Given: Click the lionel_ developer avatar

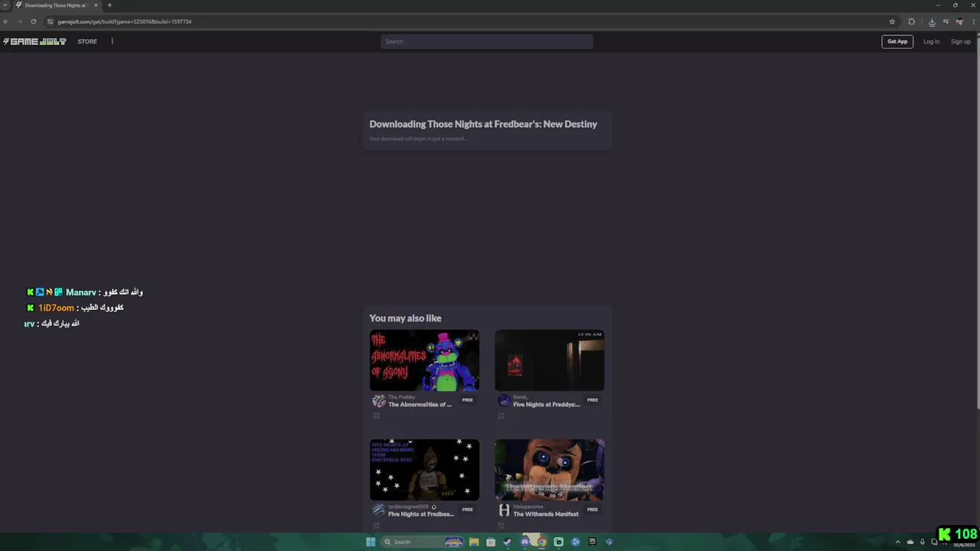Looking at the screenshot, I should pyautogui.click(x=504, y=401).
